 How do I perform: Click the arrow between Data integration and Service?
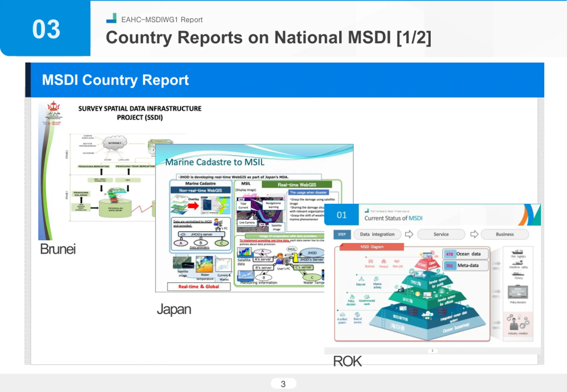[x=409, y=234]
